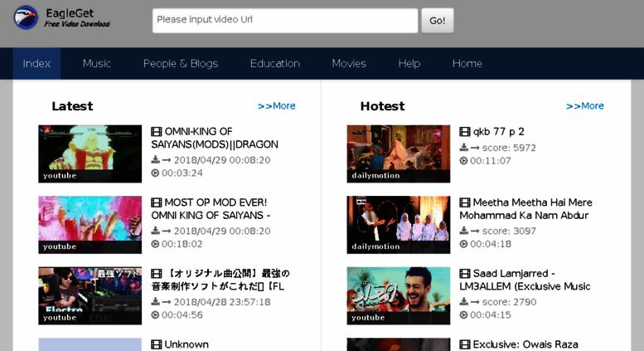Image resolution: width=644 pixels, height=351 pixels.
Task: Open OMNI-KING OF SAIYANS video thumbnail
Action: tap(90, 154)
